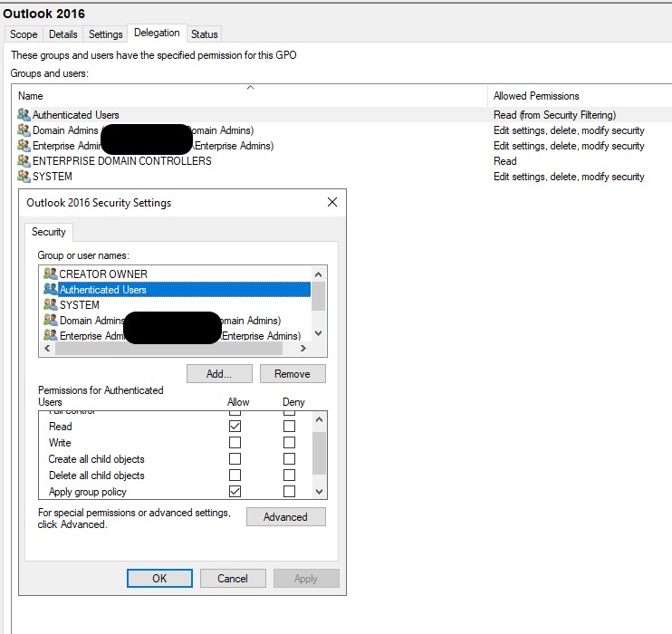
Task: Click up arrow of permissions list scrollbar
Action: [x=319, y=419]
